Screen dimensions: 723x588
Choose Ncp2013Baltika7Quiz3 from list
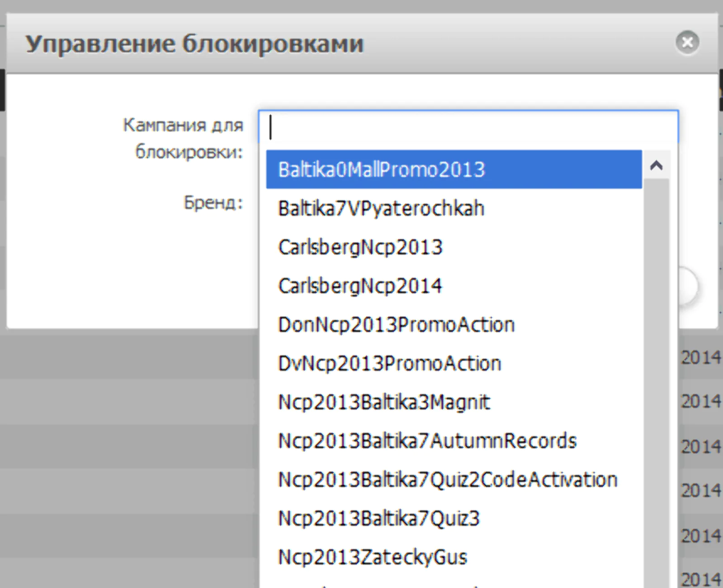pos(454,518)
